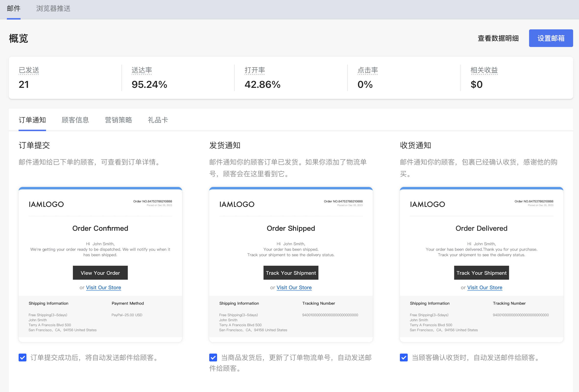
Task: Click the 设置邮箱 button
Action: (551, 38)
